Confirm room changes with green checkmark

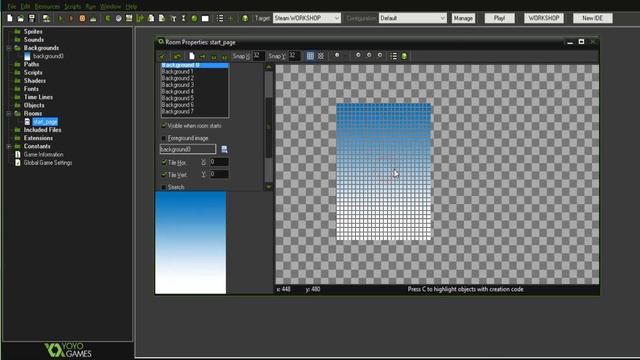click(x=163, y=56)
